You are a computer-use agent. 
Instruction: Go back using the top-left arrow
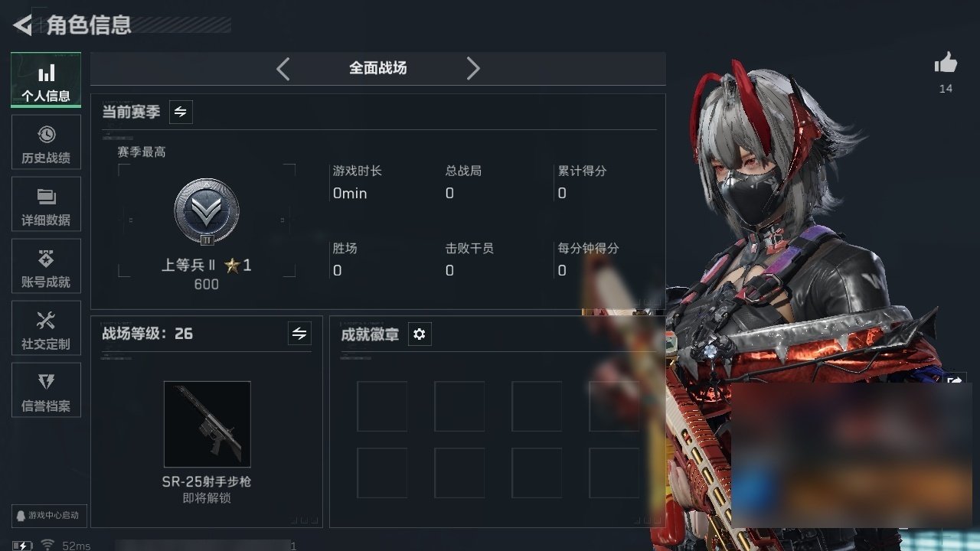coord(23,25)
